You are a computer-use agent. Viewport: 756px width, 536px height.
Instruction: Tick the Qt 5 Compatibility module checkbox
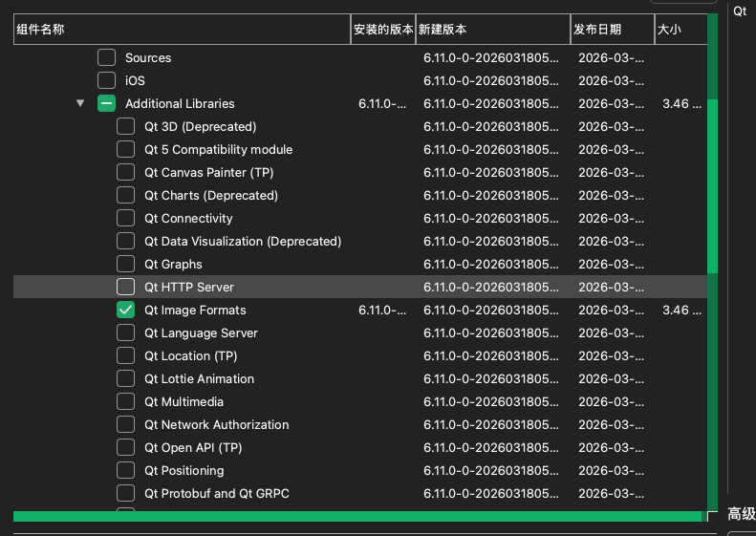(125, 149)
